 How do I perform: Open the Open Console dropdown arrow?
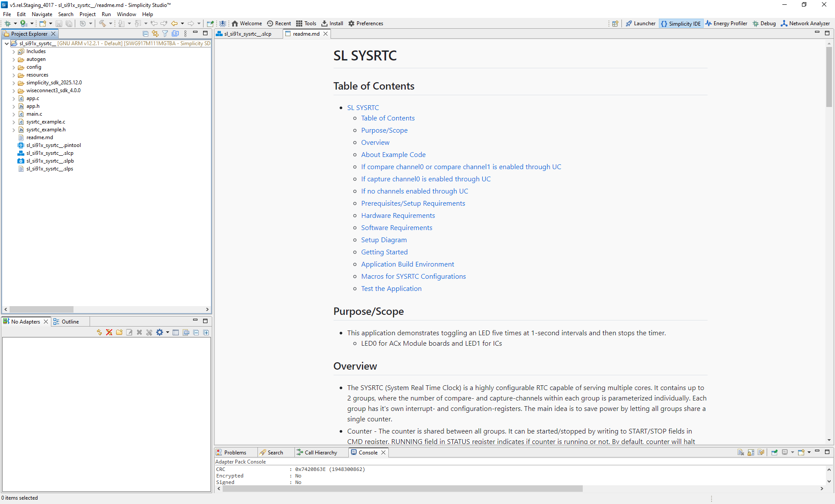point(809,452)
